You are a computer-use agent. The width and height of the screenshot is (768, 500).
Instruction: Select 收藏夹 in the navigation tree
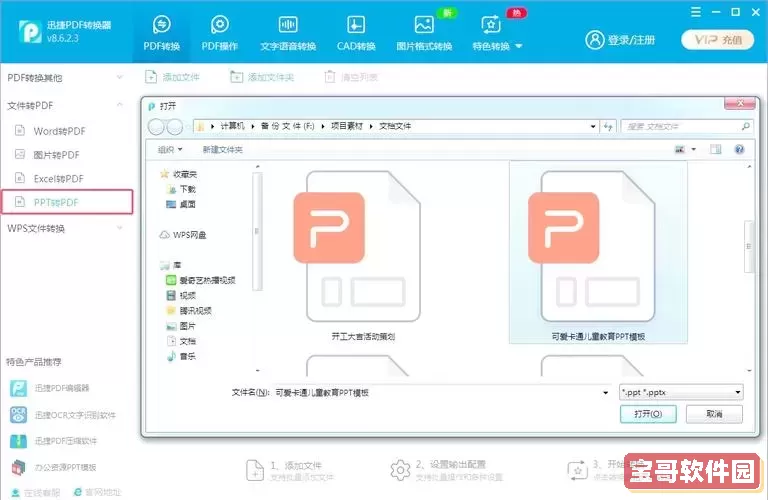[x=179, y=174]
